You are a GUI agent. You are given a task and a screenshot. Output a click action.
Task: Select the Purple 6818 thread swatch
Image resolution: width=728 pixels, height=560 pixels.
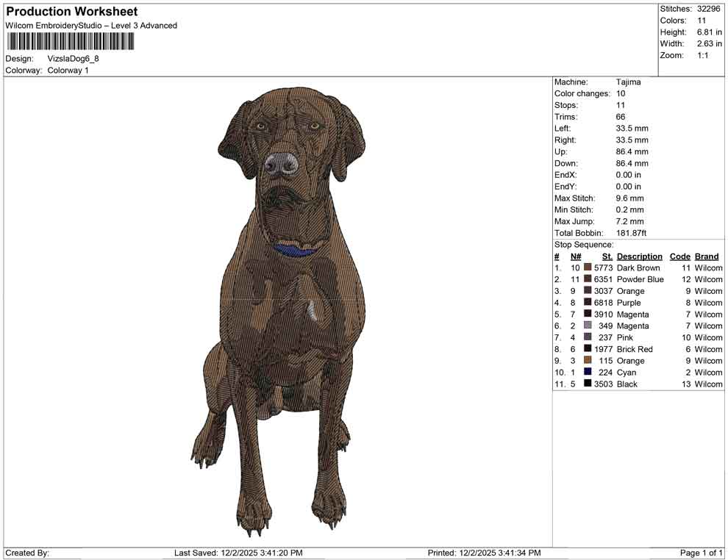coord(589,303)
